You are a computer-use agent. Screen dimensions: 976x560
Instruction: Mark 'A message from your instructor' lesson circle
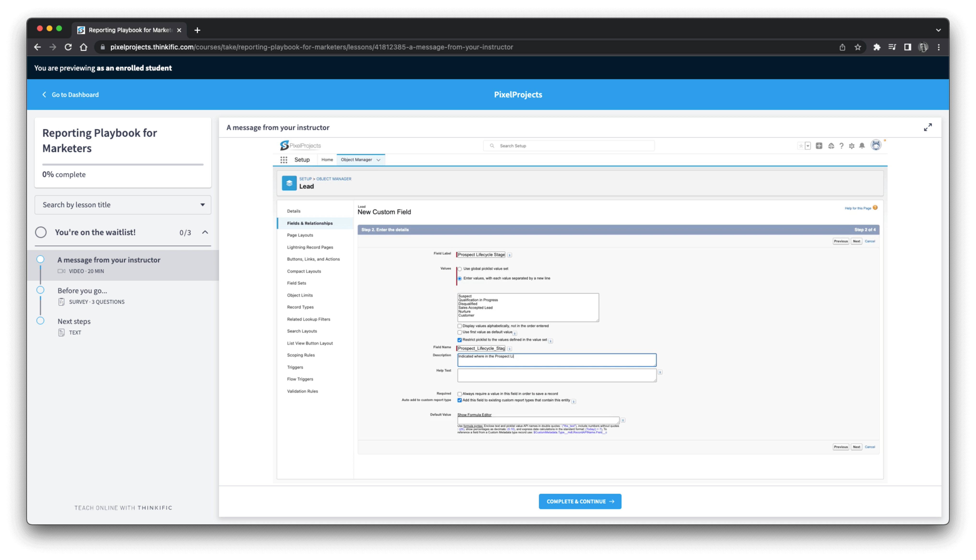tap(40, 259)
